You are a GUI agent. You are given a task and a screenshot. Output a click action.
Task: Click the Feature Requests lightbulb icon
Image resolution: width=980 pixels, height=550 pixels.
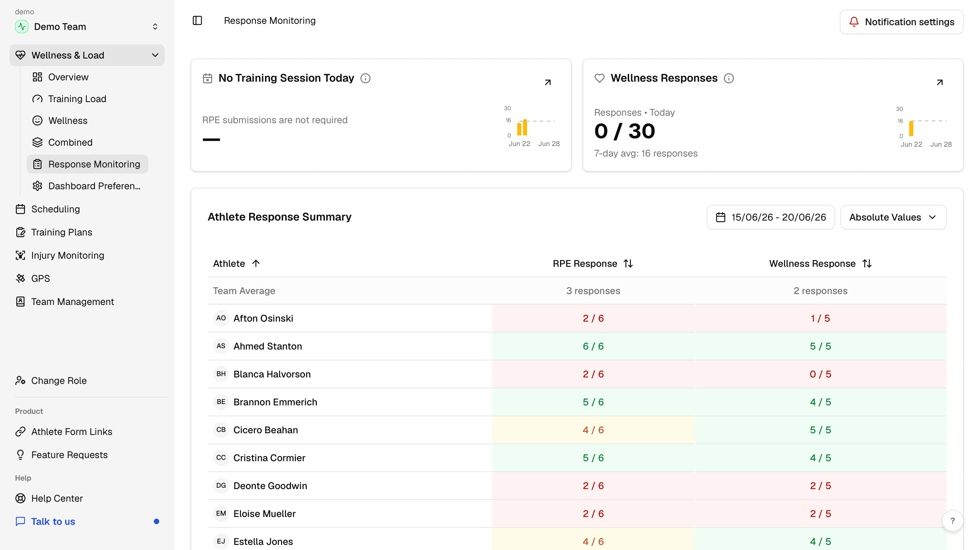tap(20, 455)
